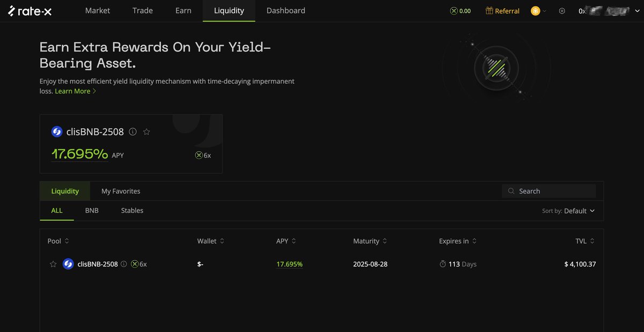Screen dimensions: 644x332
Task: Click the points balance 0.00 icon
Action: click(460, 11)
